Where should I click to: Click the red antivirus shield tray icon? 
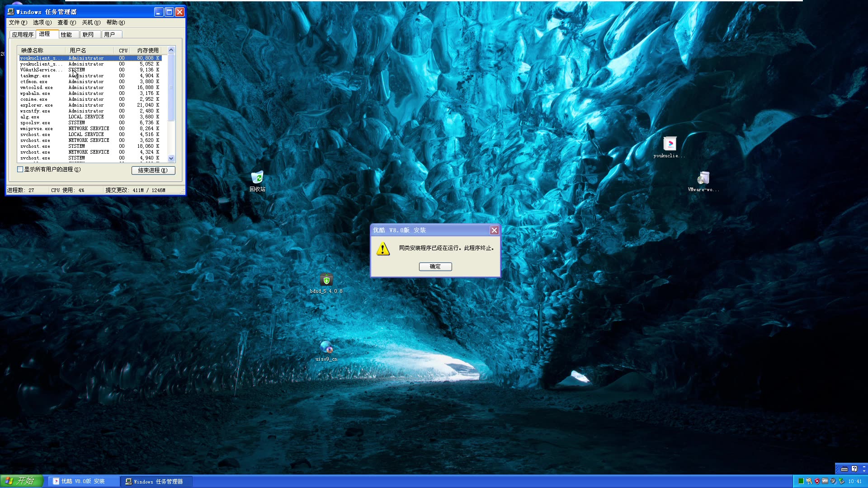(817, 481)
